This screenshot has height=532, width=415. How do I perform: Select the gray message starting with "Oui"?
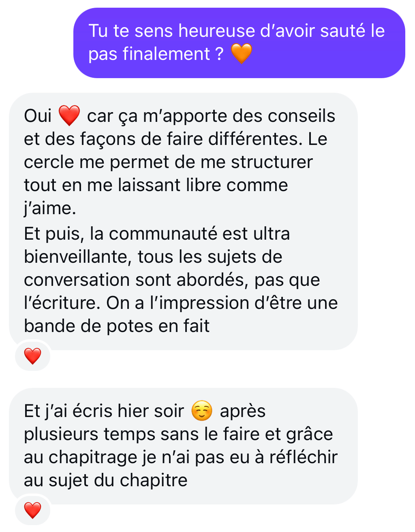pos(183,221)
